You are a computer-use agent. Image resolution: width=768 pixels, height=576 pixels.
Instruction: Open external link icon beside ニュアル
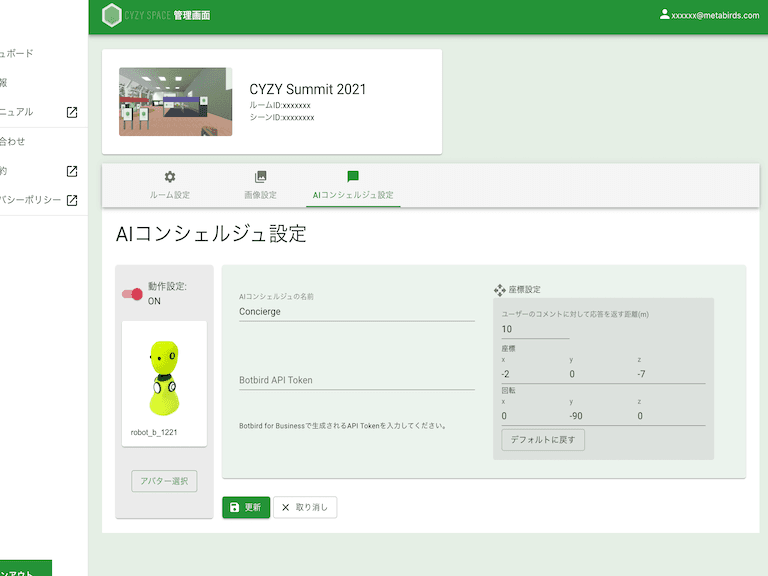(72, 112)
